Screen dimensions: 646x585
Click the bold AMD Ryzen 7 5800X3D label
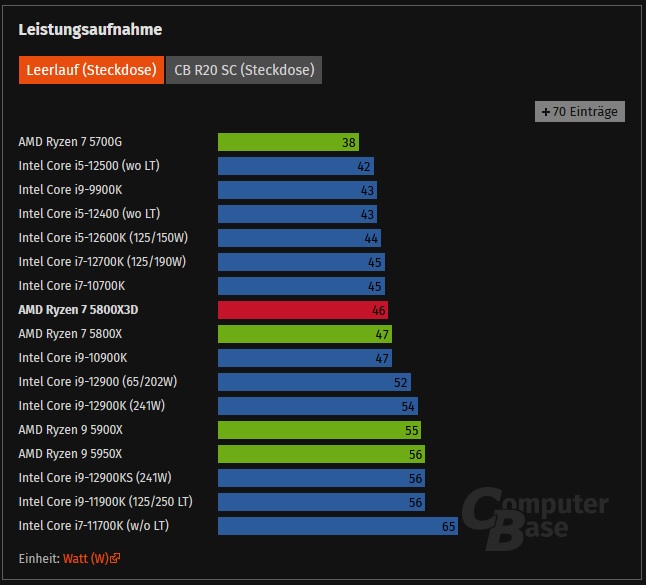tap(78, 310)
